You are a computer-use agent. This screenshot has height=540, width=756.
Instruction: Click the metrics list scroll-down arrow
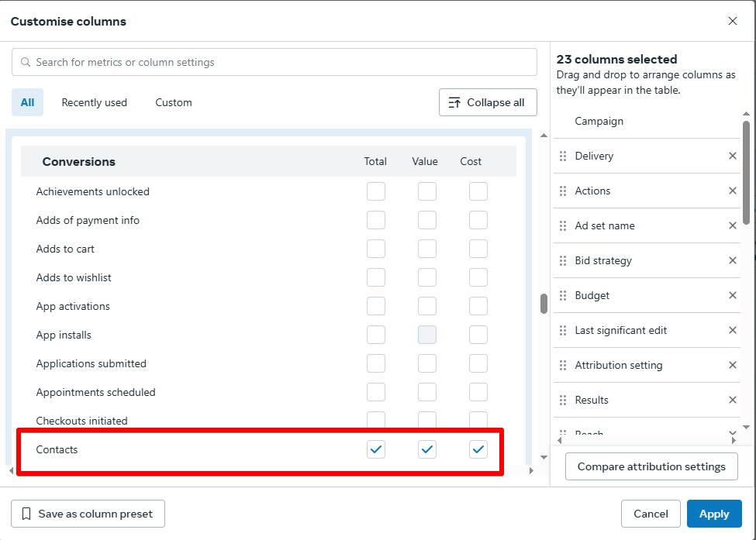pos(544,457)
